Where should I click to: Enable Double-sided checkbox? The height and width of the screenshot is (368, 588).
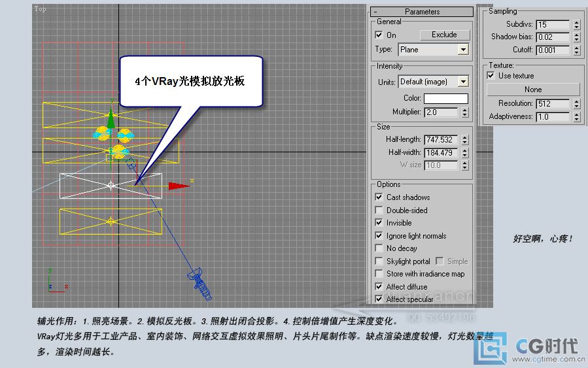click(x=379, y=210)
